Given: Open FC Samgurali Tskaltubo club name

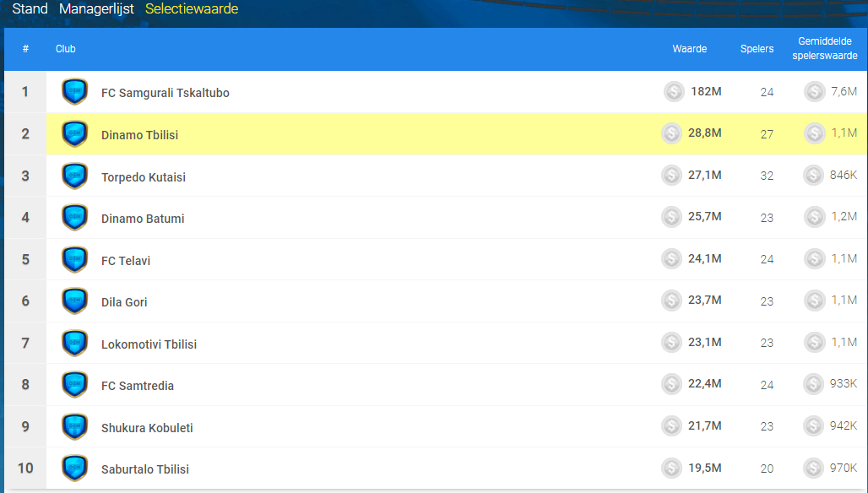Looking at the screenshot, I should coord(165,93).
